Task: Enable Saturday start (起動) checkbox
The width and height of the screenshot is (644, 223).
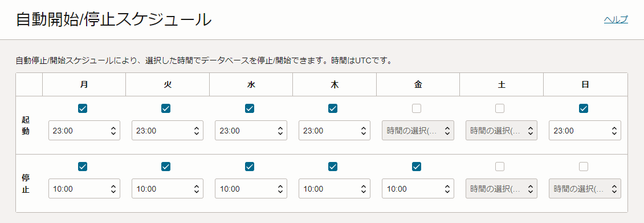Action: click(x=500, y=108)
